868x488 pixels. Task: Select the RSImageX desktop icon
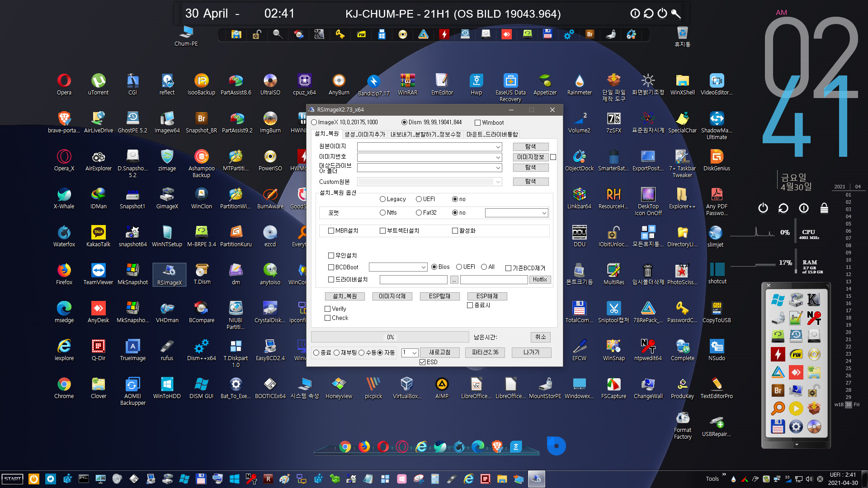(170, 275)
